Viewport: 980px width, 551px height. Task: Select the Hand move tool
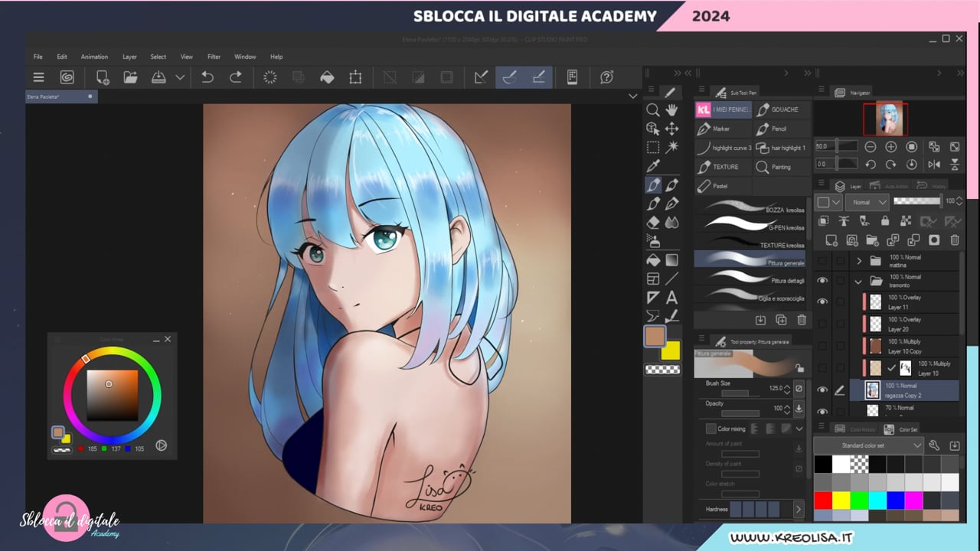point(671,110)
